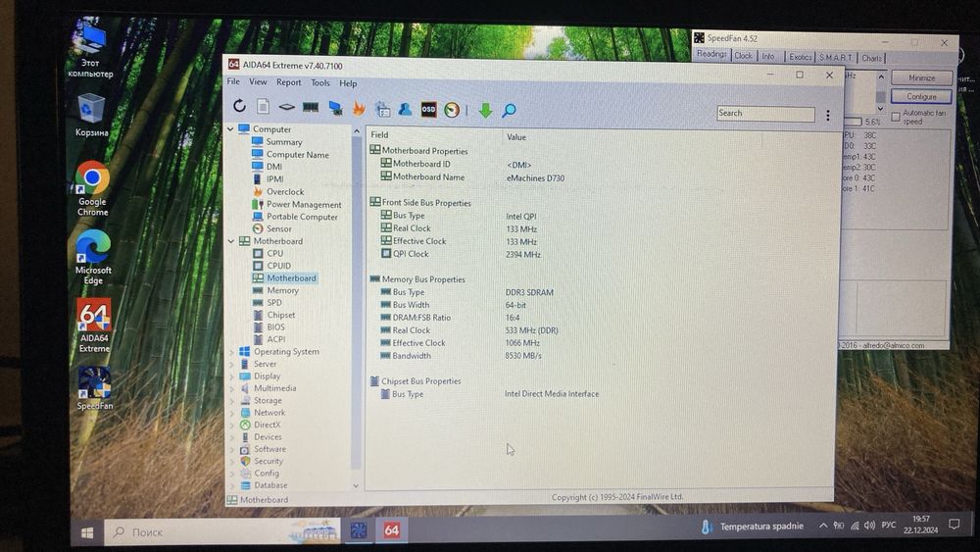Click the SpeedFan taskbar icon
Screen dimensions: 980x552
tap(359, 530)
